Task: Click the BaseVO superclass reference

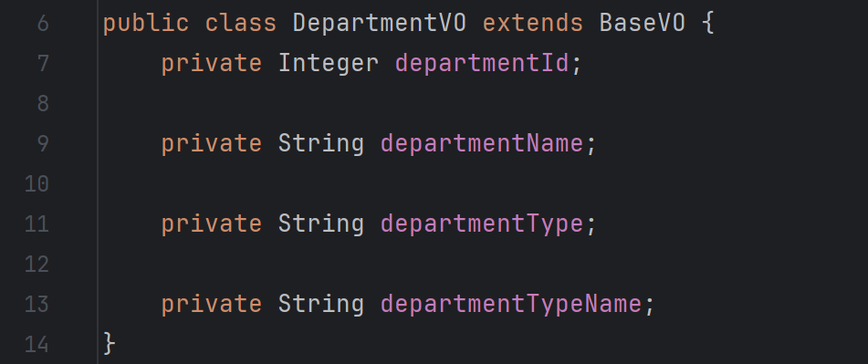Action: coord(643,23)
